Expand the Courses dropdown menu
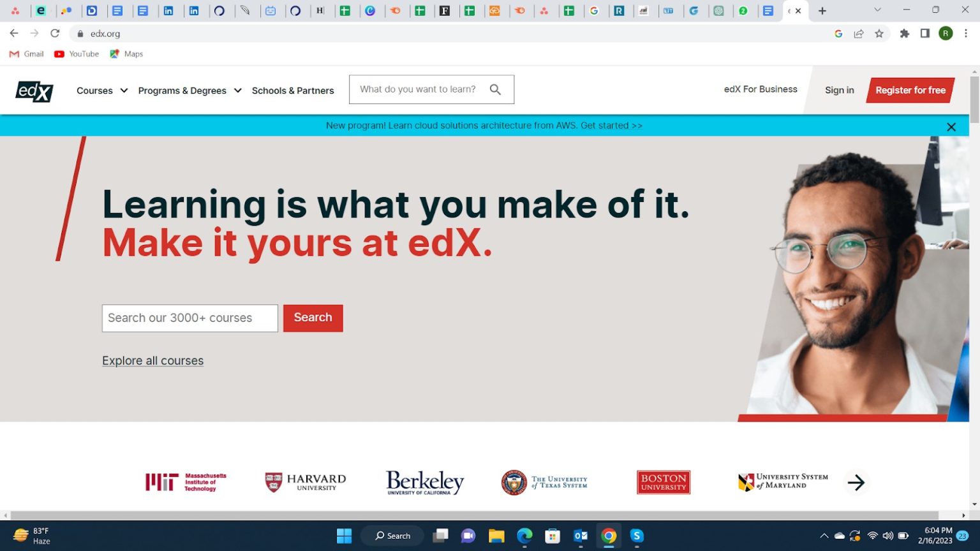The image size is (980, 551). [x=102, y=91]
